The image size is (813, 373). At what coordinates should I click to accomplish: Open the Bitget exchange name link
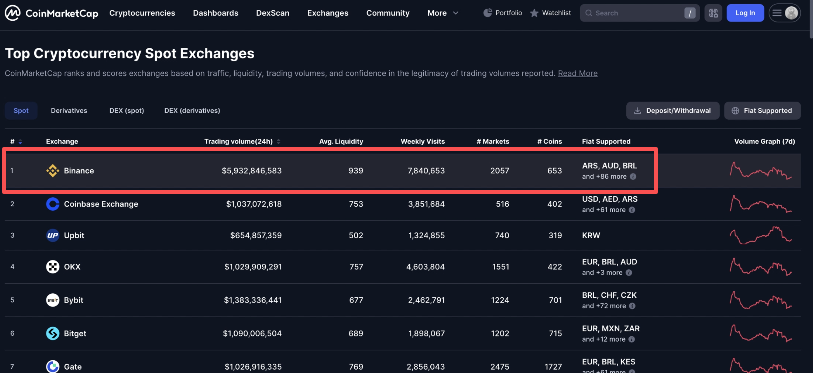(x=75, y=334)
